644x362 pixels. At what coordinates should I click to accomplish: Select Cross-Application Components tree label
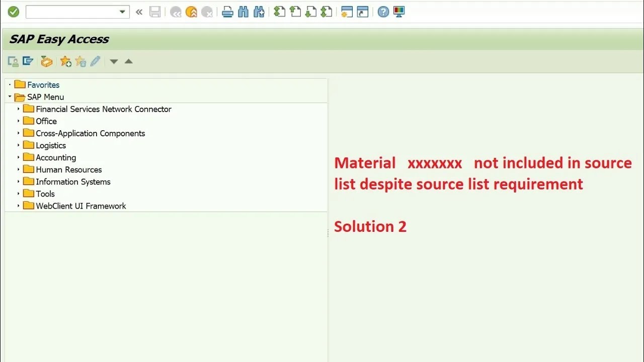coord(91,133)
